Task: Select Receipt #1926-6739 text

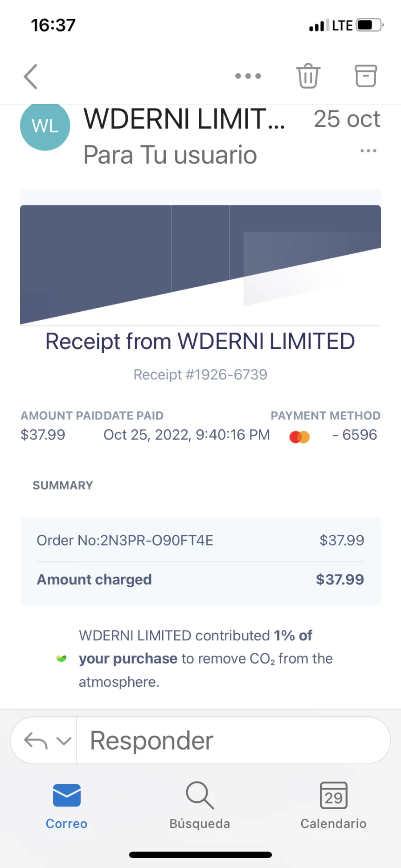Action: pyautogui.click(x=200, y=375)
